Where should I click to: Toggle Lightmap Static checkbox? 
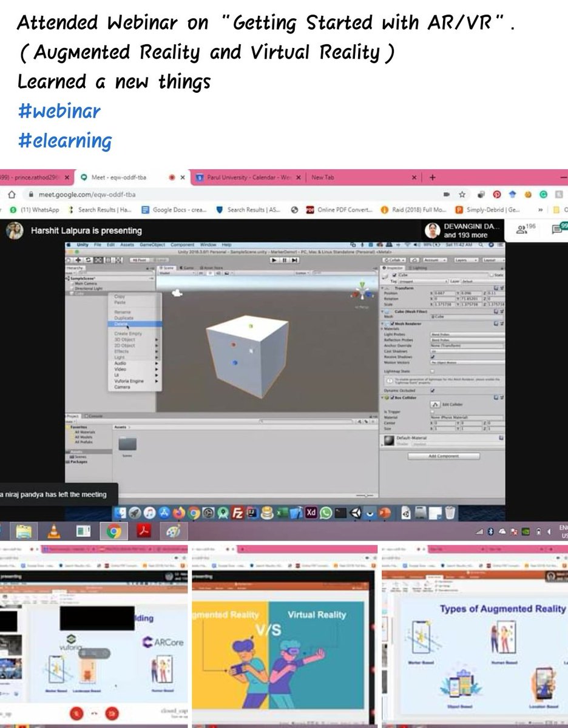click(x=432, y=371)
